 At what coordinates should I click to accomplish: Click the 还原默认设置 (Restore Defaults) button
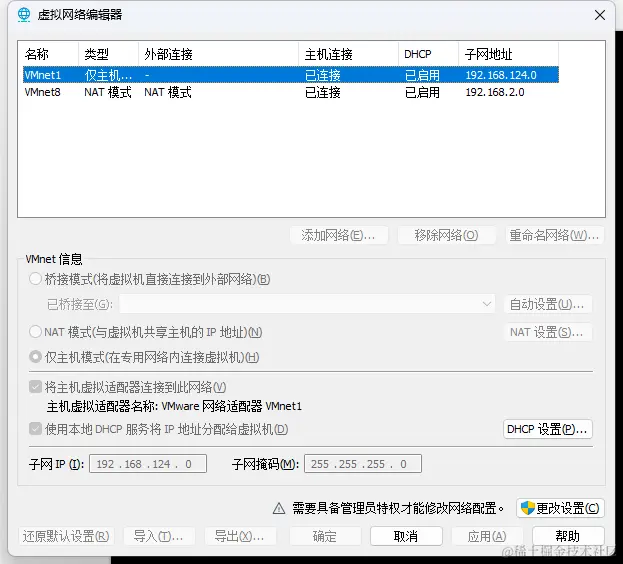[x=66, y=536]
